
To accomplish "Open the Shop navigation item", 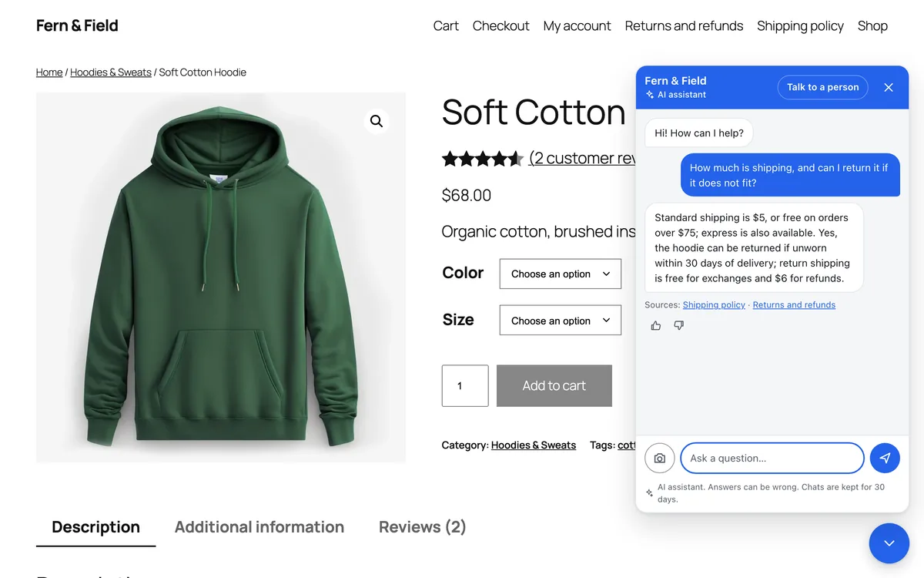I will pos(872,25).
